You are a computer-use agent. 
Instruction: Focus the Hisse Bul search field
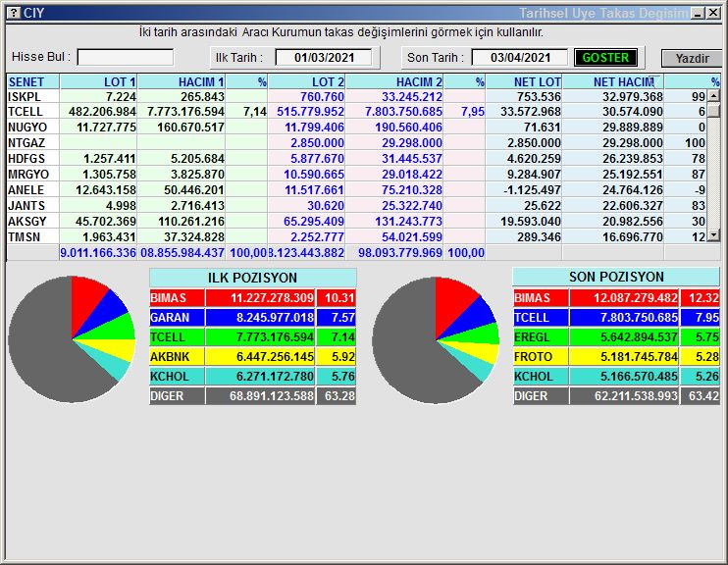[x=126, y=57]
